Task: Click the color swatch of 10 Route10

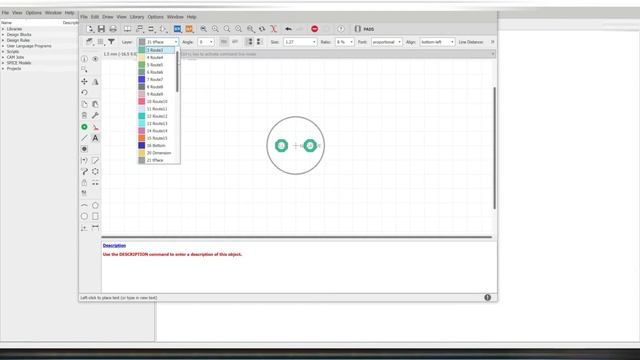Action: pos(142,101)
